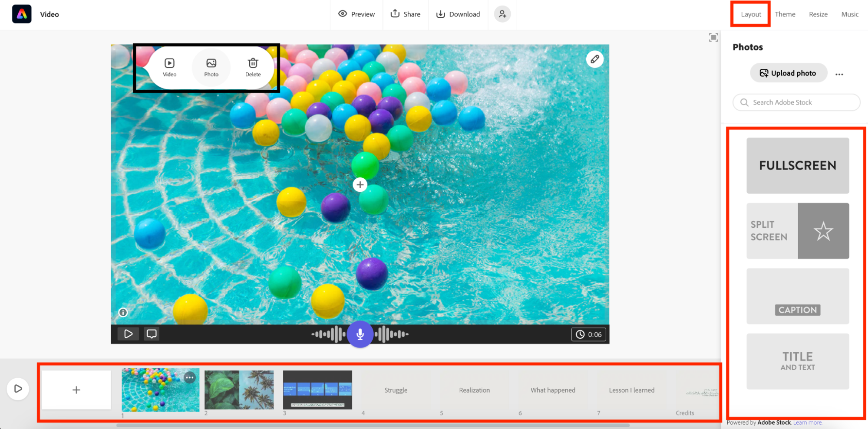Open the Theme tab
The height and width of the screenshot is (429, 868).
[x=785, y=14]
